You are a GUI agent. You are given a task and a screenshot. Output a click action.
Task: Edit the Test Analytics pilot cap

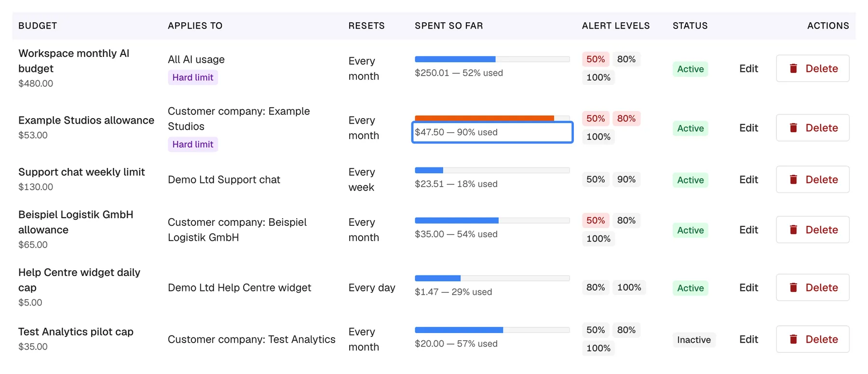[x=748, y=339]
